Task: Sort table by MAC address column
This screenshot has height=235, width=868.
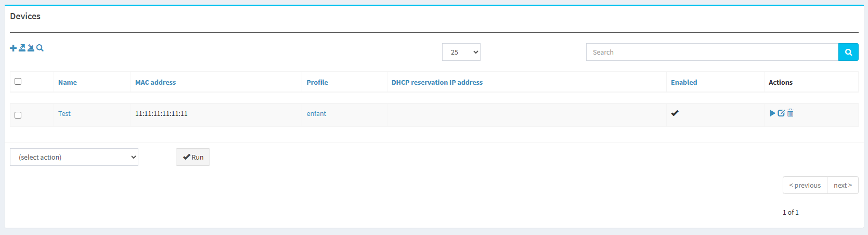Action: 156,82
